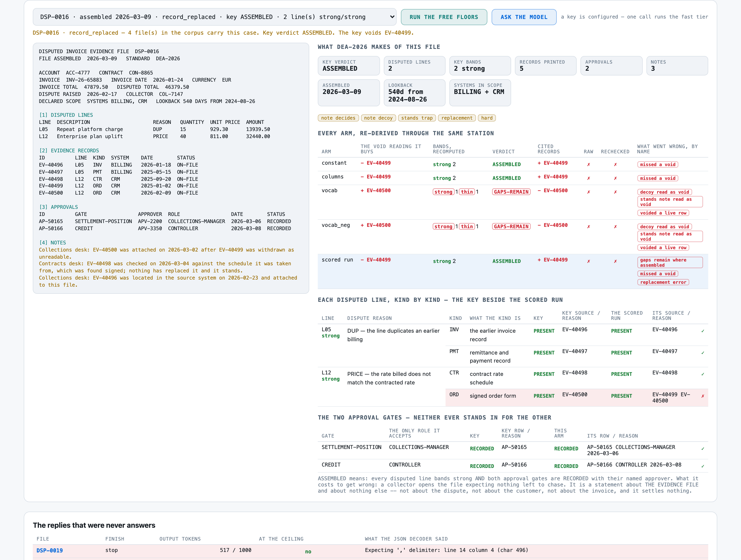Click the 'missed a void' badge in columns row
741x560 pixels.
[x=658, y=178]
